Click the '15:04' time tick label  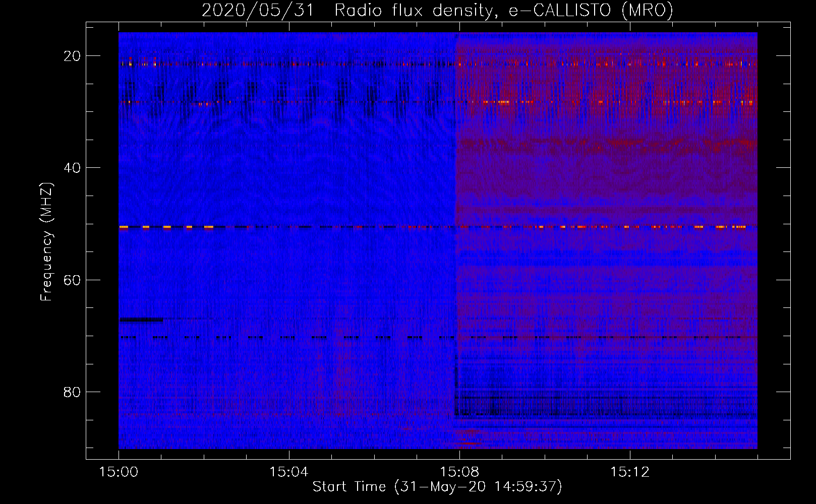click(x=289, y=472)
